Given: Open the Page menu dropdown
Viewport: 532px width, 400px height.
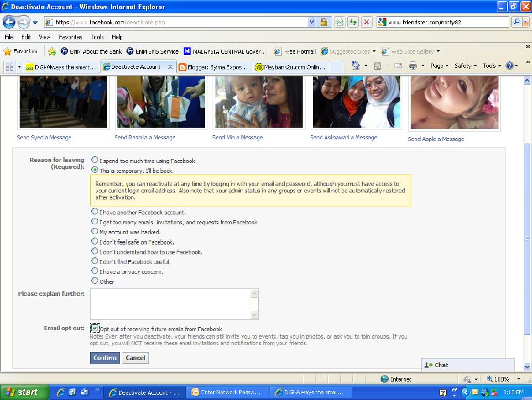Looking at the screenshot, I should pos(440,65).
